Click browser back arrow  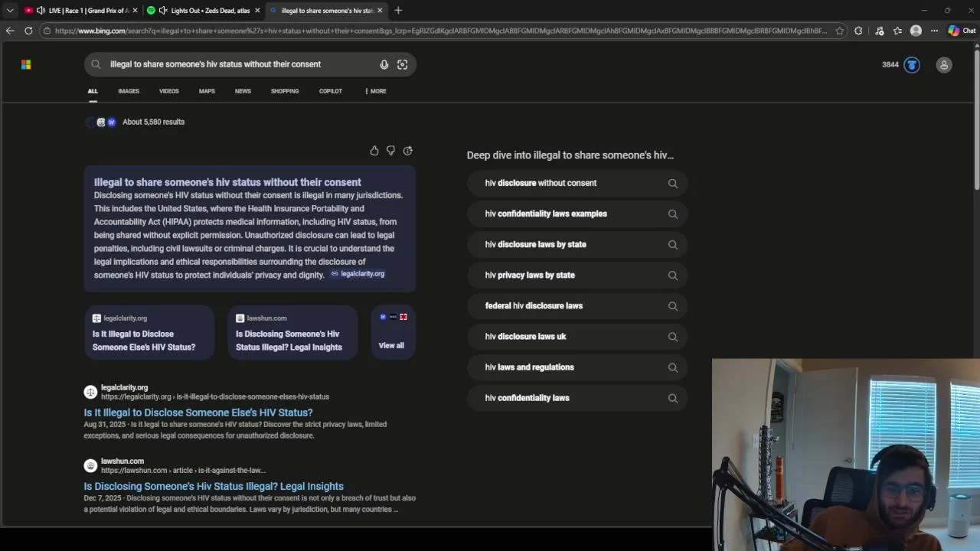[10, 31]
